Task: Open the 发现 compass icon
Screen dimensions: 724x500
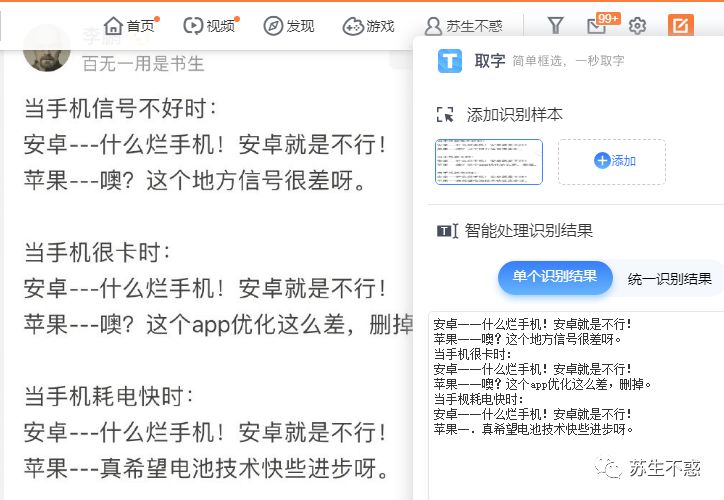Action: (273, 26)
